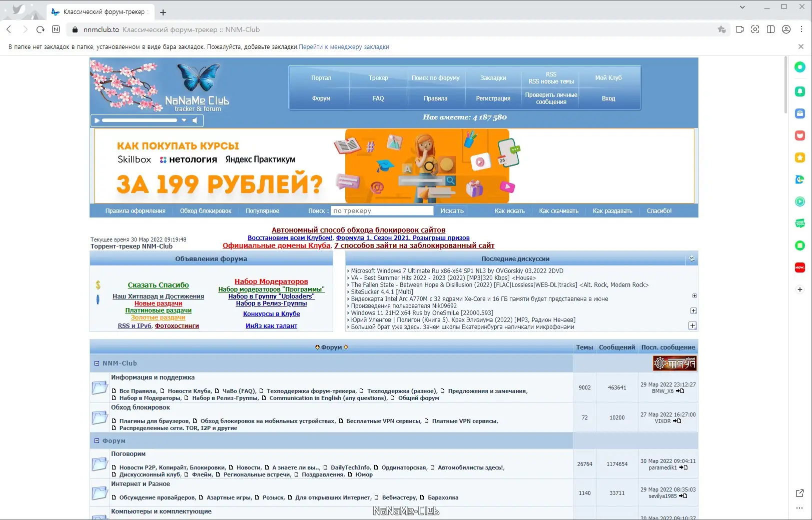Jump to latest post by BMW_X6
812x520 pixels.
(x=680, y=391)
